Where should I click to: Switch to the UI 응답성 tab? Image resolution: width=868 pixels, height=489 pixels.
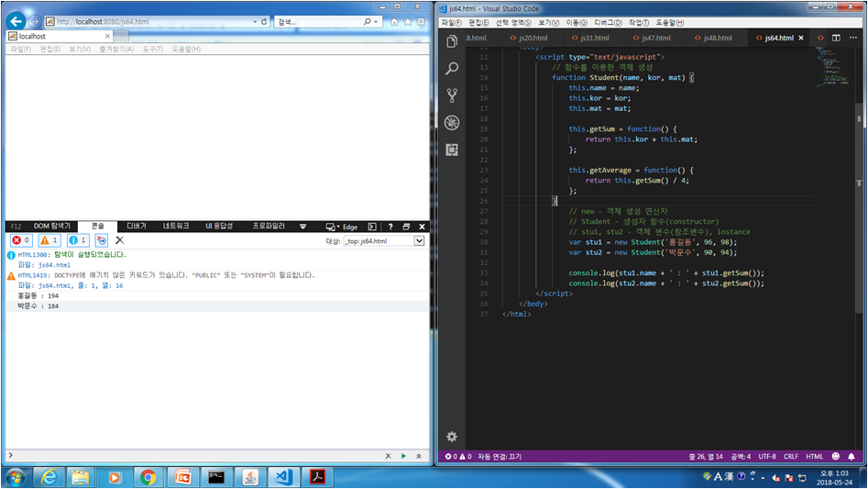pyautogui.click(x=219, y=226)
